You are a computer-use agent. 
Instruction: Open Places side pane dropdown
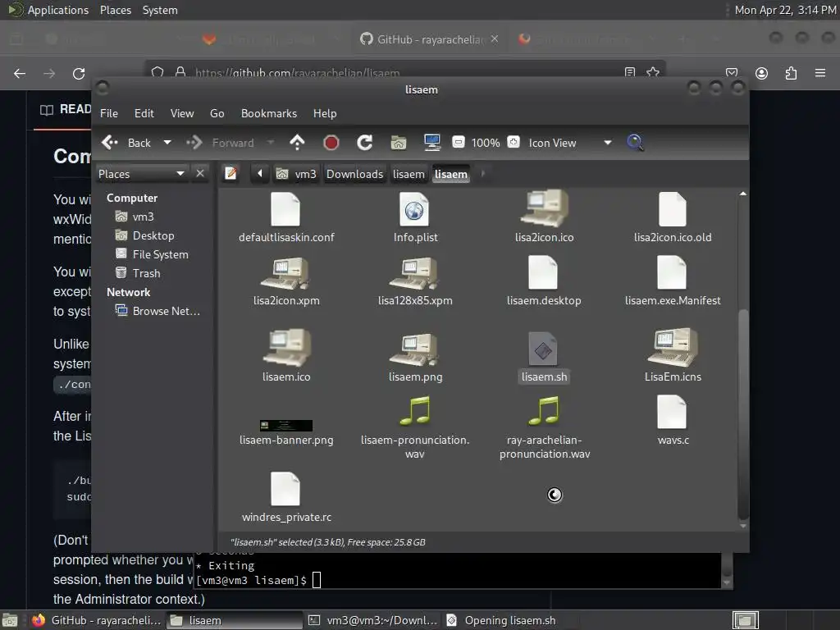(142, 174)
